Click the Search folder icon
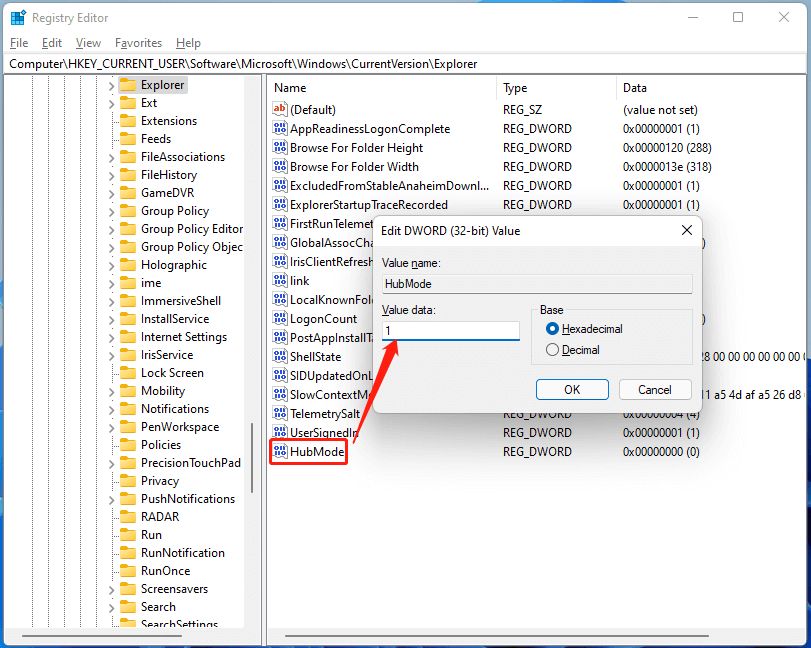Screen dimensions: 811x648 coord(128,607)
